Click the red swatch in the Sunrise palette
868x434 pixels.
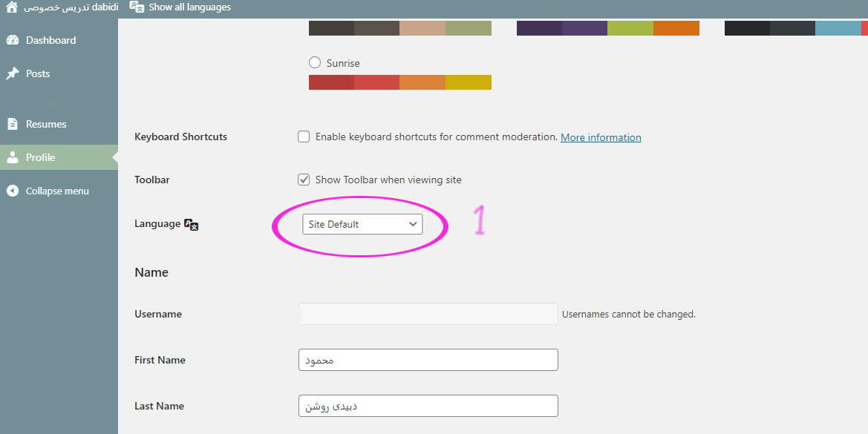coord(330,82)
